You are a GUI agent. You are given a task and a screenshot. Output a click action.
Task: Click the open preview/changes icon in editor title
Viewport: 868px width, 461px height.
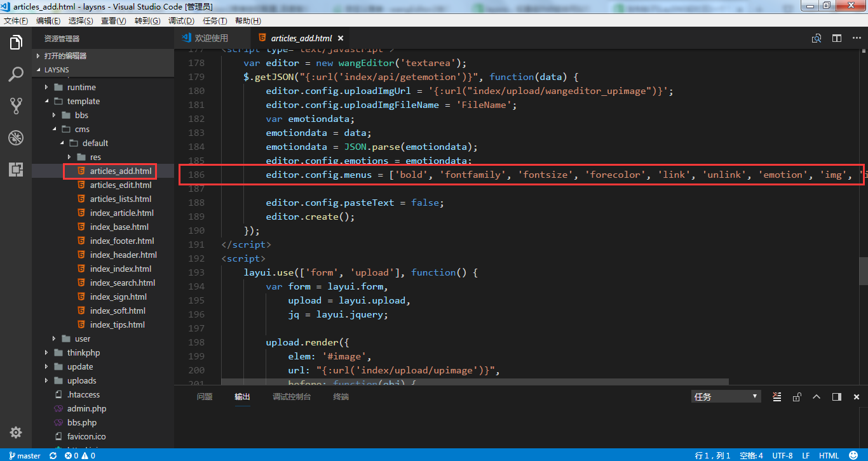817,39
